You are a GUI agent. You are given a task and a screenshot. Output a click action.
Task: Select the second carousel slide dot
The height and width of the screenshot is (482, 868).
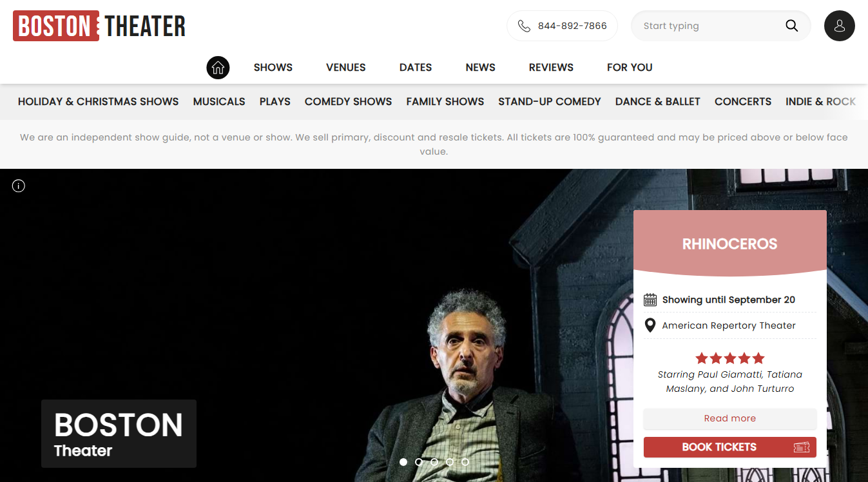[419, 462]
